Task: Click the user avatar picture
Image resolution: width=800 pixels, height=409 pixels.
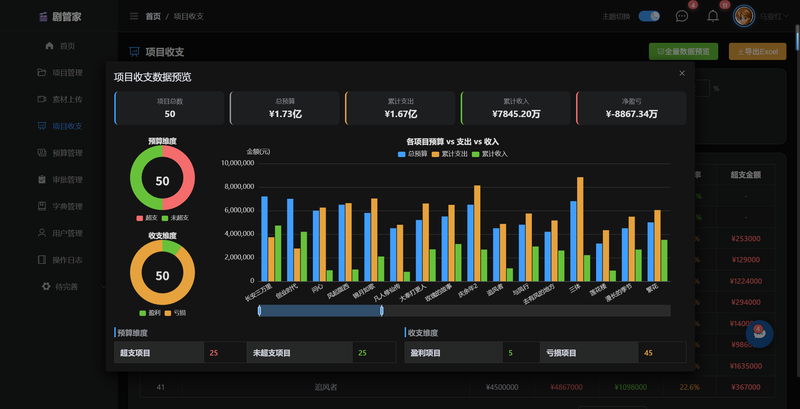Action: (743, 16)
